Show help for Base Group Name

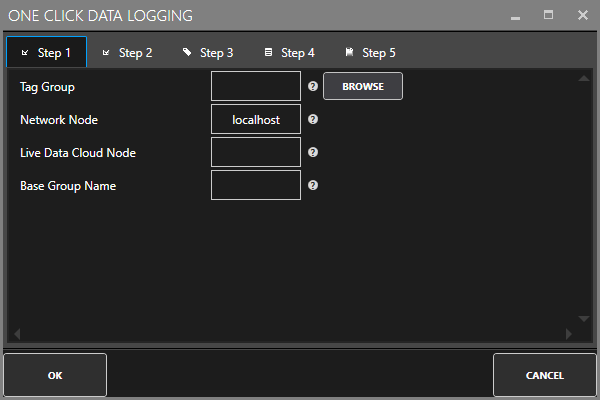pyautogui.click(x=313, y=186)
